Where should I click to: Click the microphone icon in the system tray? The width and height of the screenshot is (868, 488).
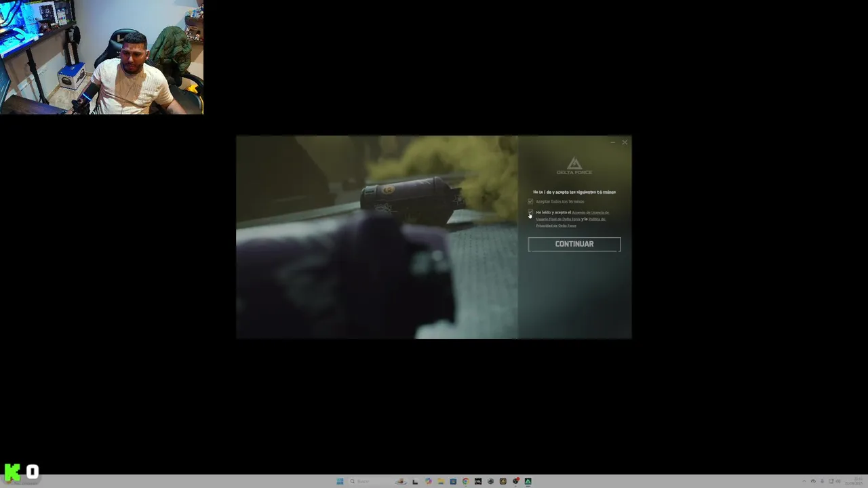(822, 481)
